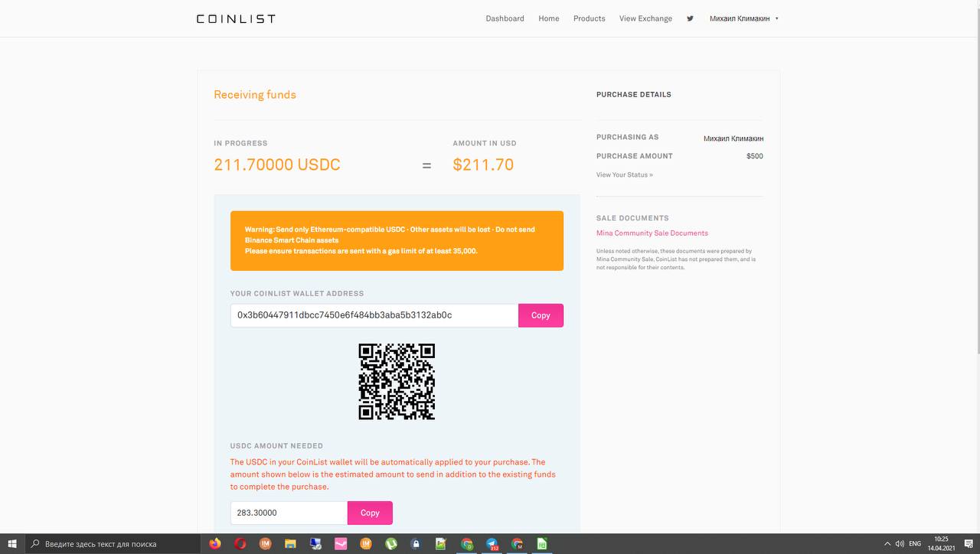The height and width of the screenshot is (554, 980).
Task: Open Telegram from the taskbar
Action: (x=492, y=544)
